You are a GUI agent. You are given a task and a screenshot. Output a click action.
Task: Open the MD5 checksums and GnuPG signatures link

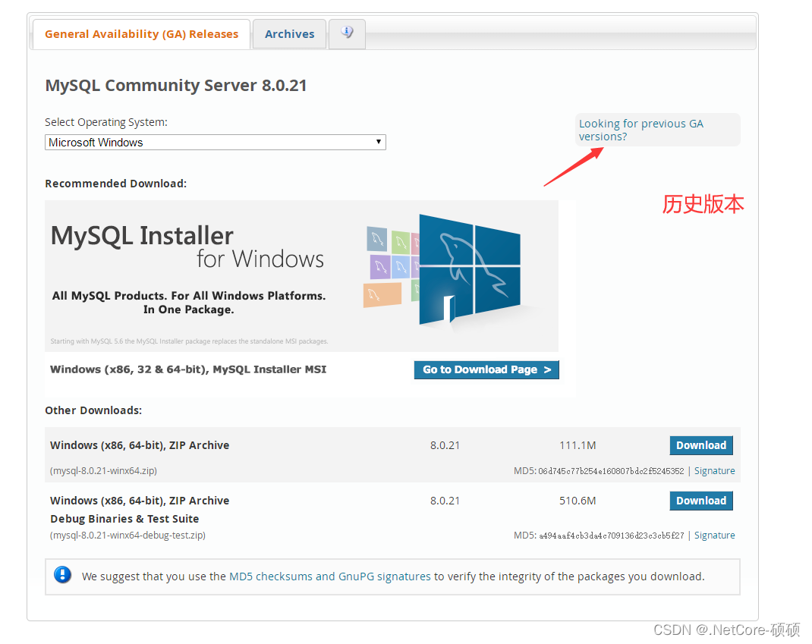330,576
